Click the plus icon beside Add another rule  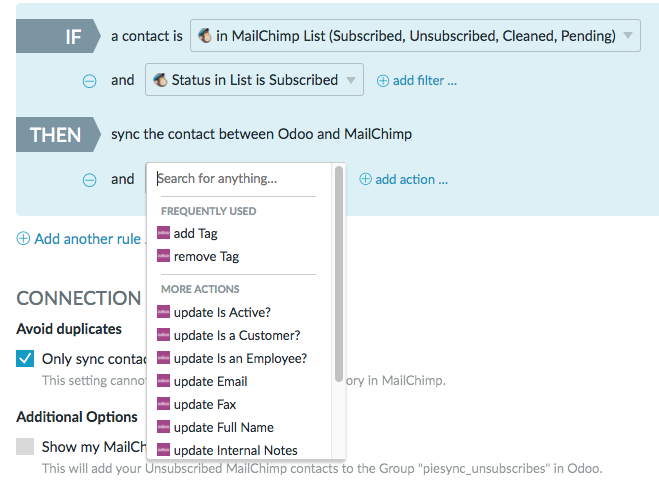(x=23, y=239)
